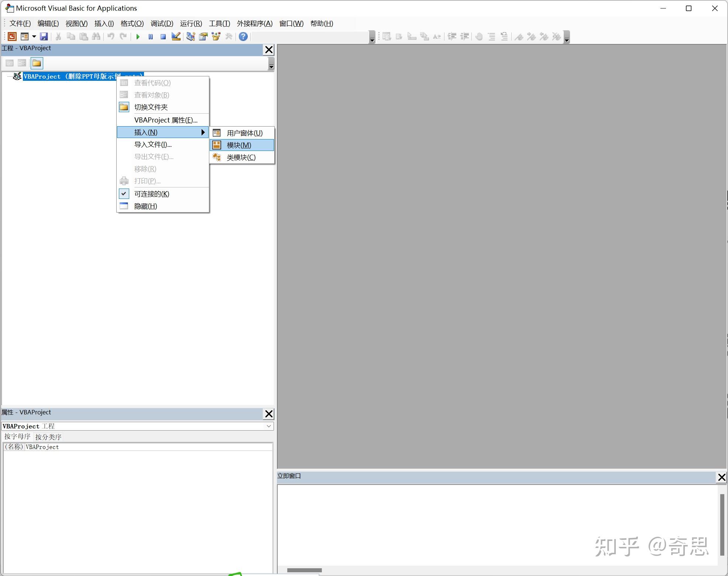
Task: Click the 切换文件夹 folder icon in Project panel
Action: pyautogui.click(x=37, y=63)
